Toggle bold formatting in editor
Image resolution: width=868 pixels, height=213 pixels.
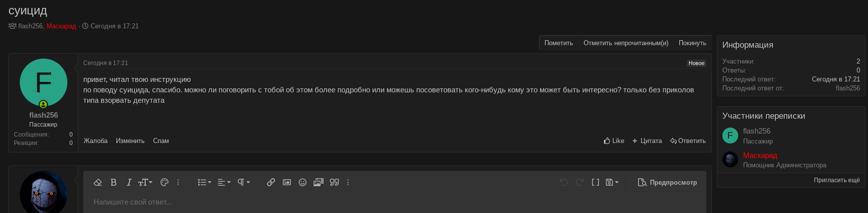point(113,182)
